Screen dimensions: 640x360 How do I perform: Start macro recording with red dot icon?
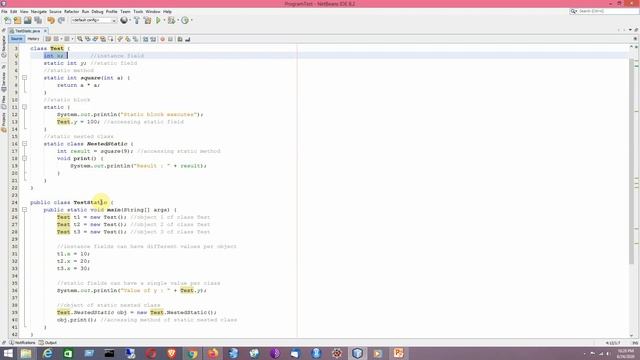pyautogui.click(x=162, y=39)
